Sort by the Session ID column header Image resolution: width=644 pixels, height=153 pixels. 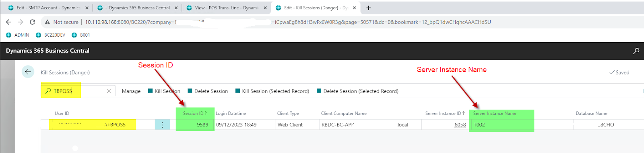(195, 114)
